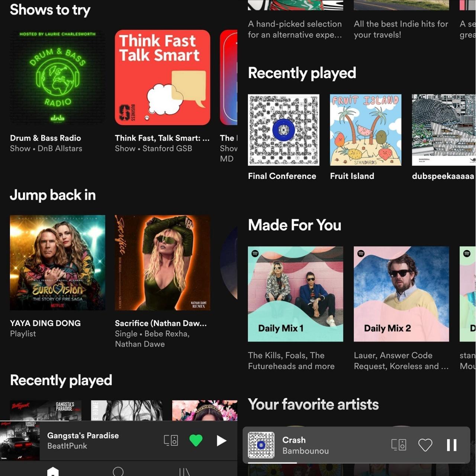Click the devices icon next to Gangsta's Paradise
The image size is (476, 476).
[171, 440]
